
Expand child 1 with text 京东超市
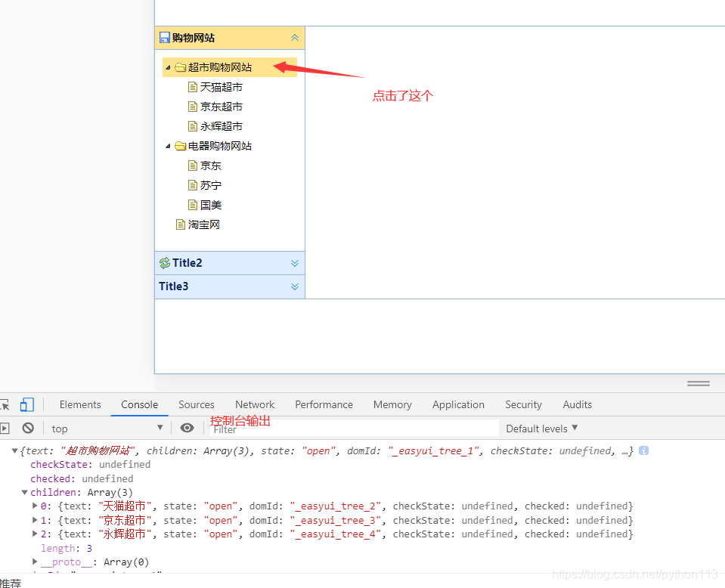(x=35, y=520)
